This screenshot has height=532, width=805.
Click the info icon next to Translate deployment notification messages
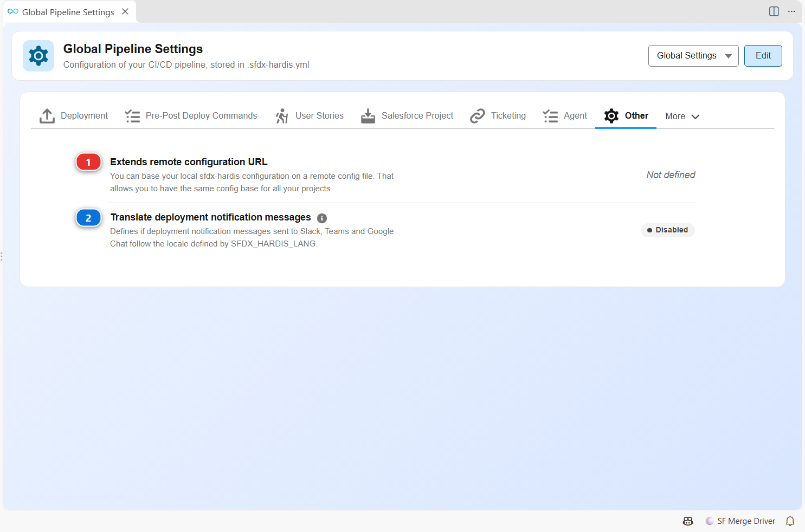point(322,218)
